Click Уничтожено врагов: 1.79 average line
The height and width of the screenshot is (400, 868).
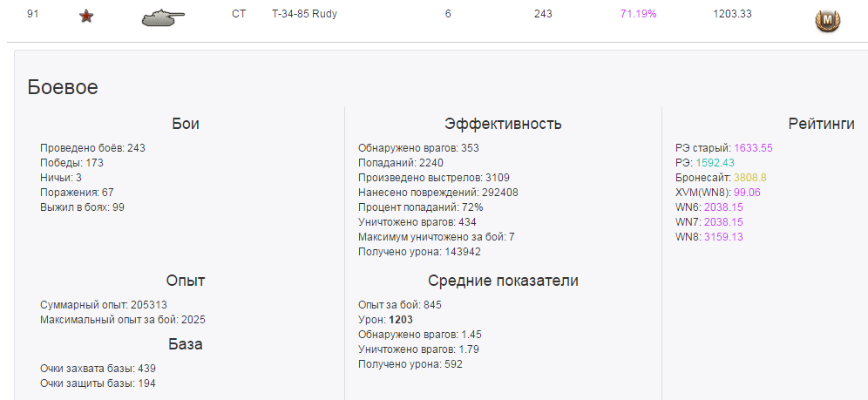click(x=418, y=349)
